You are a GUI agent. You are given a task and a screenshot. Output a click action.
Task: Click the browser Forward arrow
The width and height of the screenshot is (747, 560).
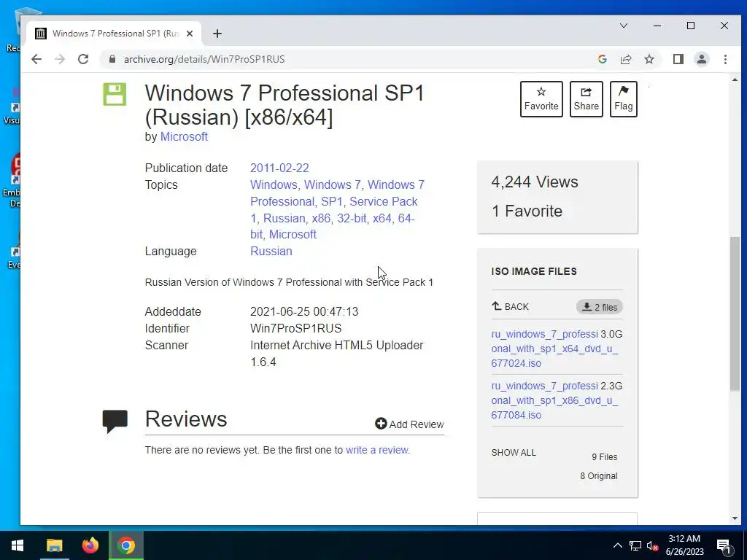[x=60, y=59]
